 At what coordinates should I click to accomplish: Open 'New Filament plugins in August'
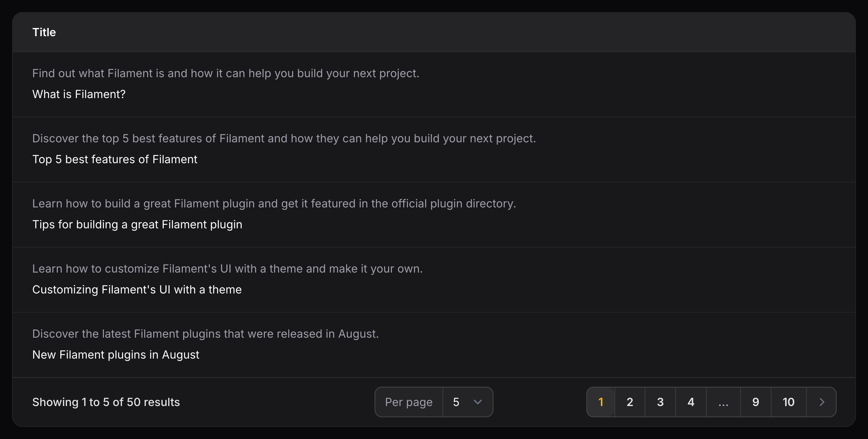[115, 354]
